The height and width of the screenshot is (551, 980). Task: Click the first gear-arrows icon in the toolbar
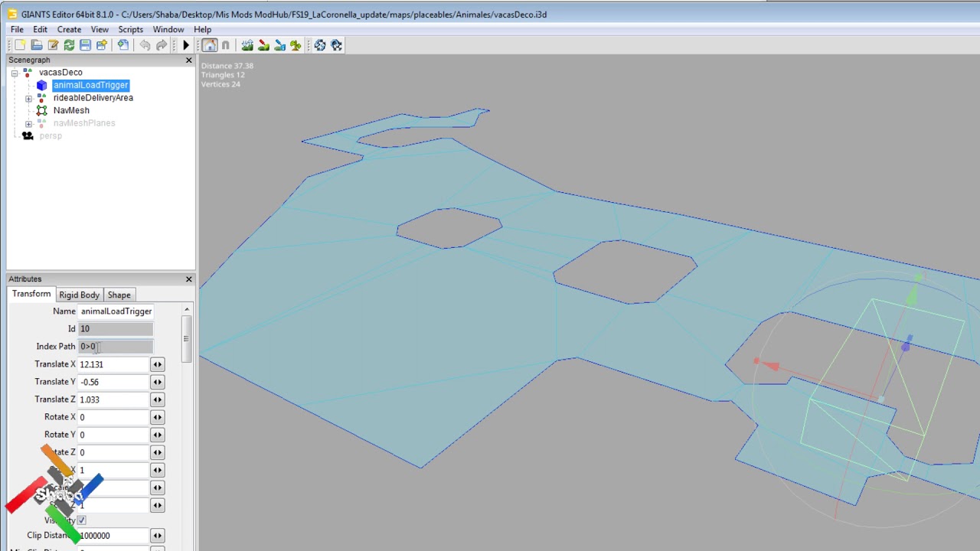pyautogui.click(x=319, y=45)
